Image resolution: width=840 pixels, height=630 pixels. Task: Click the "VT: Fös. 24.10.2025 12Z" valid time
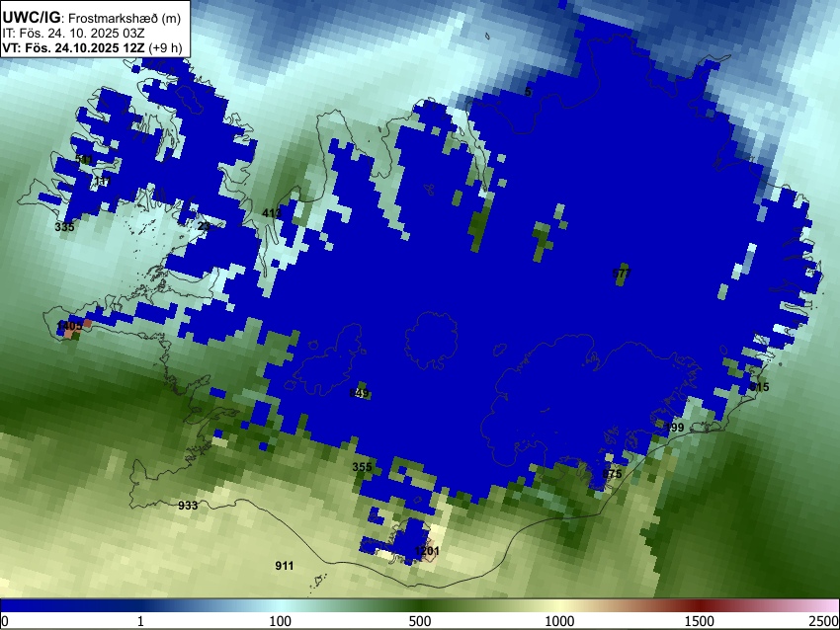[73, 47]
